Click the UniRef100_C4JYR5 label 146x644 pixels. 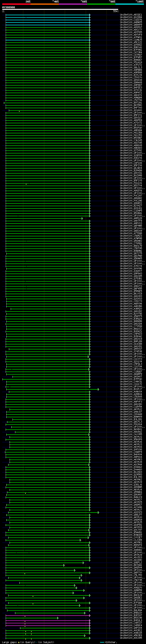click(x=131, y=435)
